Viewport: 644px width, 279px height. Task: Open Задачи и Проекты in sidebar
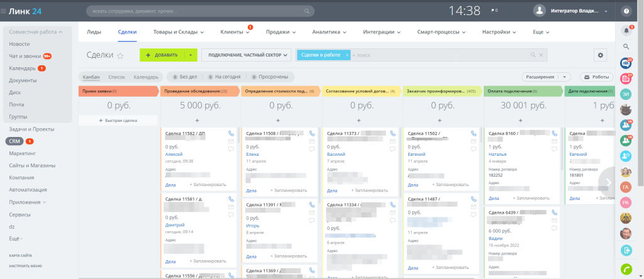coord(31,129)
